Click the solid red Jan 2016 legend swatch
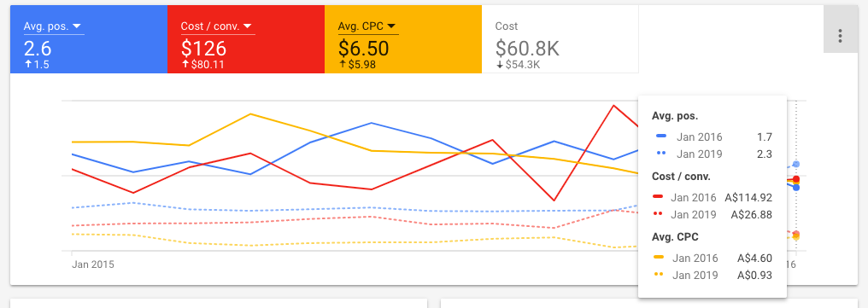Image resolution: width=868 pixels, height=308 pixels. tap(658, 196)
